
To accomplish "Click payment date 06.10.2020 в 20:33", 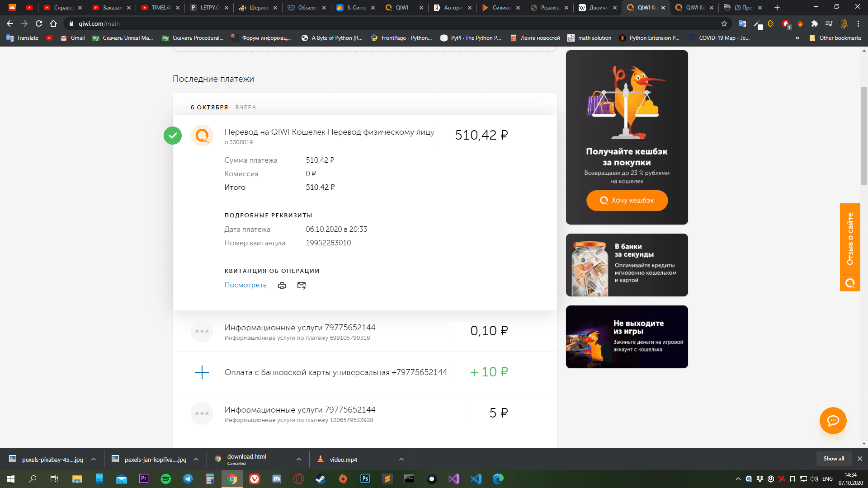I will point(336,230).
